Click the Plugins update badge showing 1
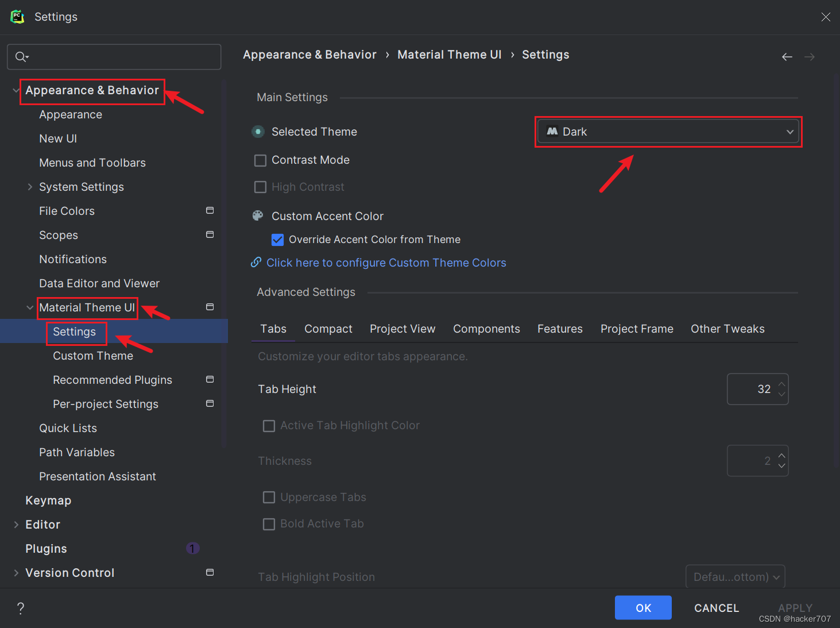Screen dimensions: 840x628 tap(192, 549)
